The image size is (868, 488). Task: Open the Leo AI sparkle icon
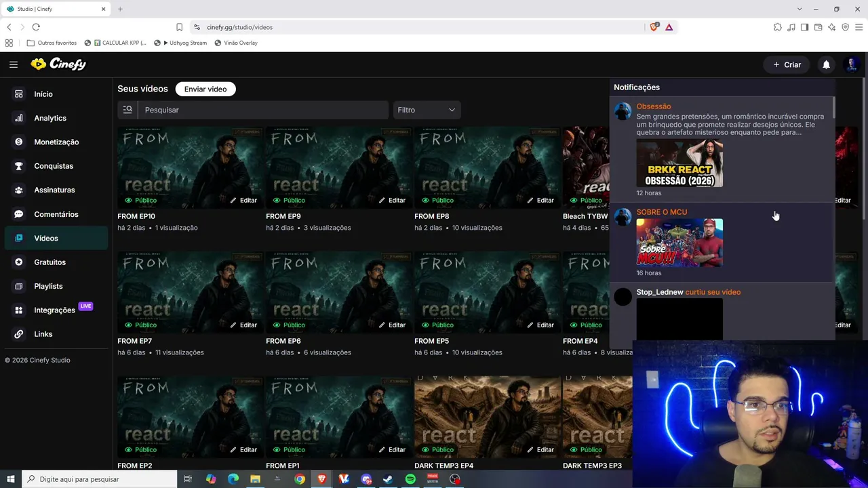click(x=831, y=27)
